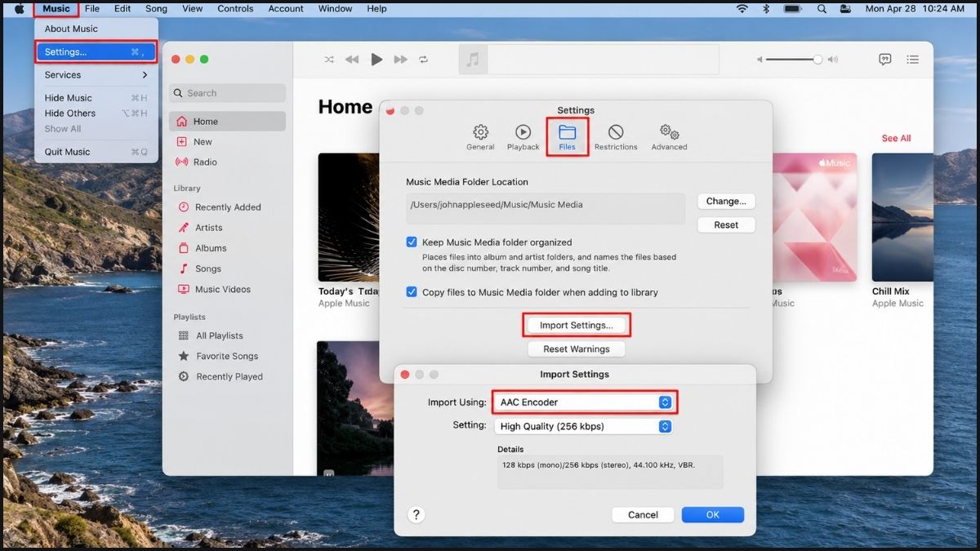The height and width of the screenshot is (551, 980).
Task: Toggle shuffle in the Music toolbar
Action: (x=329, y=60)
